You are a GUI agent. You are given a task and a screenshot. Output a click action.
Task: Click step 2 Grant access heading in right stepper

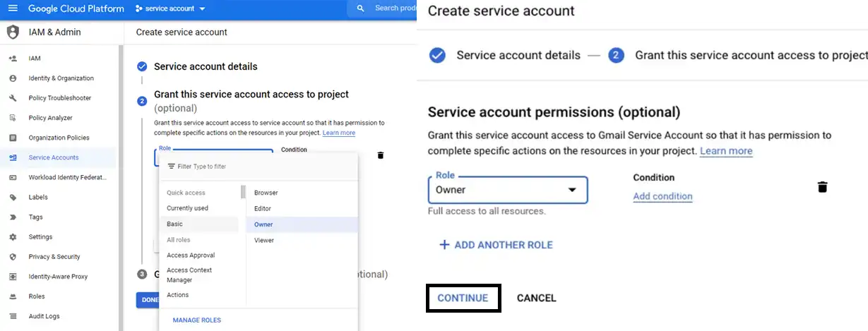751,55
